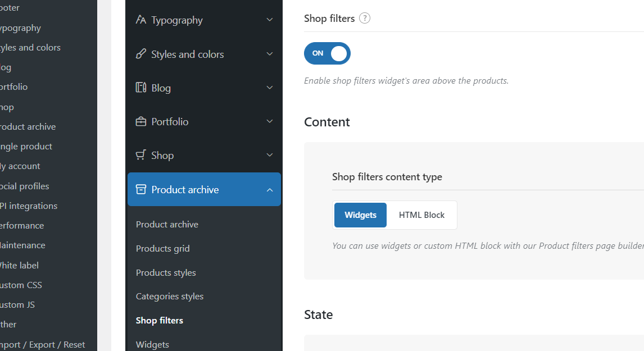This screenshot has width=644, height=351.
Task: Expand the Typography section chevron
Action: tap(270, 20)
